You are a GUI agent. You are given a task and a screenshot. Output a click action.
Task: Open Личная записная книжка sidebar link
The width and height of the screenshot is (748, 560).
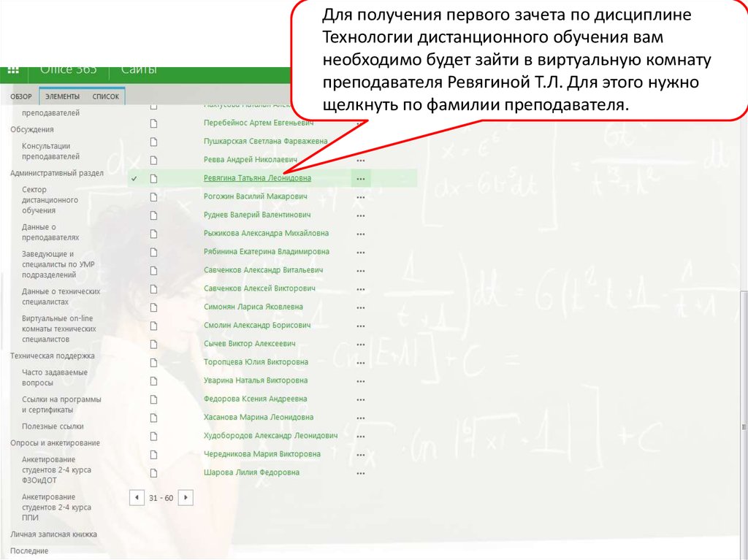coord(53,534)
